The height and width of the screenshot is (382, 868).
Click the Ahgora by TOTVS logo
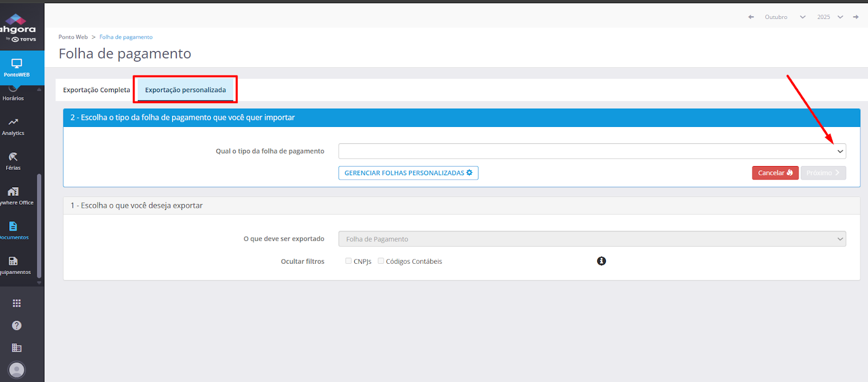click(18, 28)
